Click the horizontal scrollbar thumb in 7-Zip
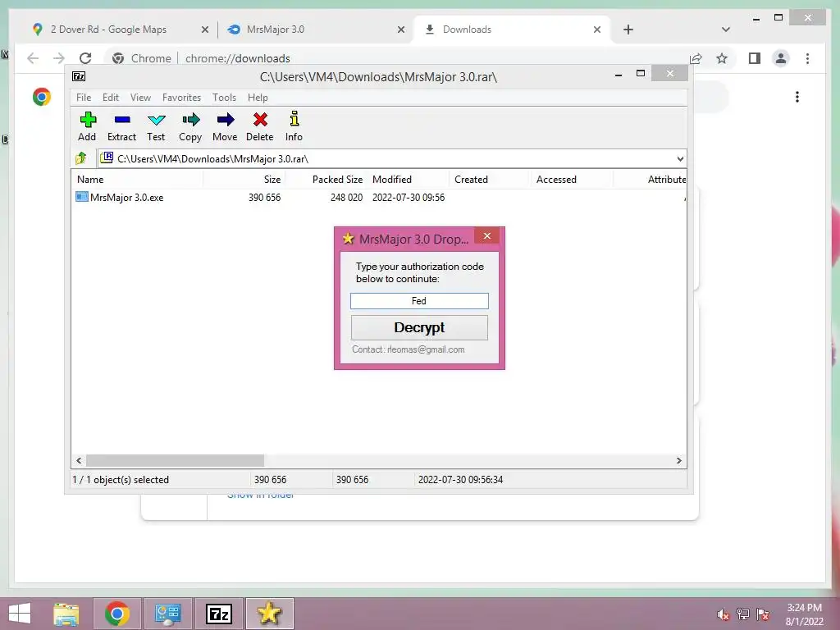 [176, 461]
